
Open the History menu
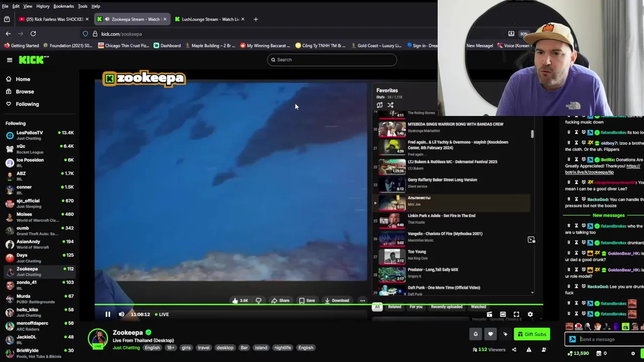(43, 6)
